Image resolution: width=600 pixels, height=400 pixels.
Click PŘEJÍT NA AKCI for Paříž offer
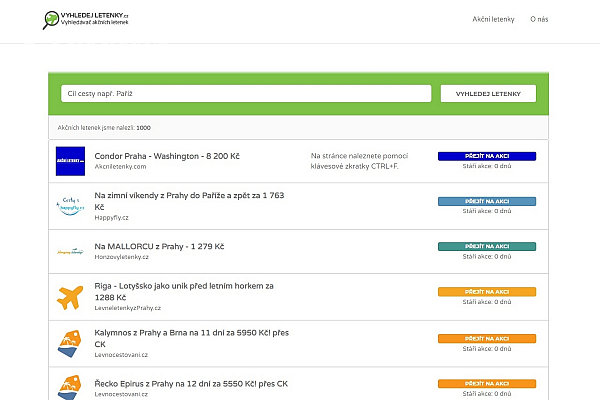pyautogui.click(x=487, y=201)
